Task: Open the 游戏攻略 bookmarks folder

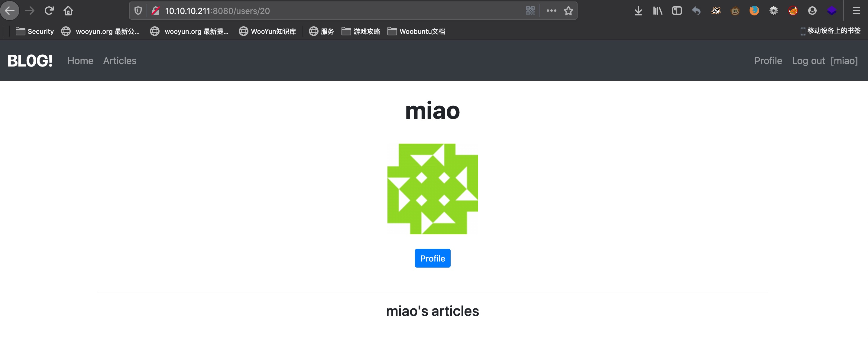Action: click(x=361, y=31)
